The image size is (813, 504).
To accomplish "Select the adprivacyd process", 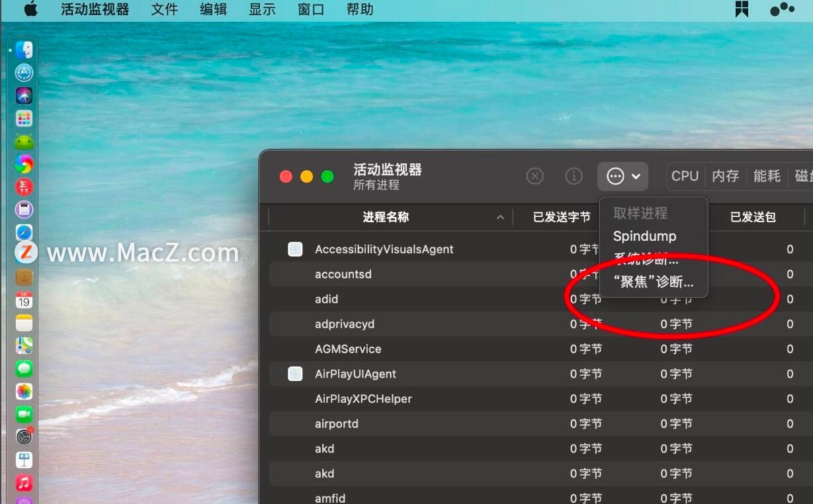I will (x=345, y=324).
